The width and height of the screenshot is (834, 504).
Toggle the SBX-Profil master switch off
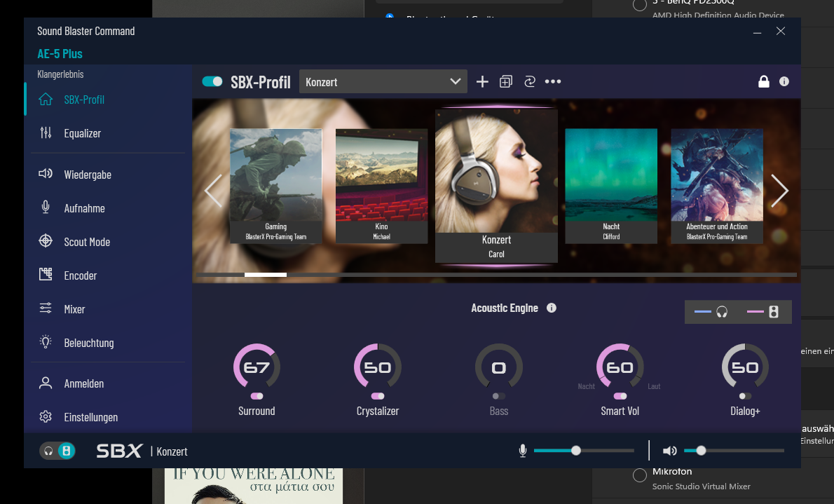(212, 81)
